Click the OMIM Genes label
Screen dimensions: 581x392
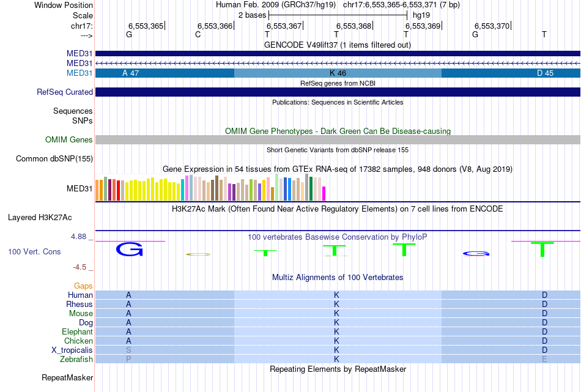pyautogui.click(x=68, y=139)
